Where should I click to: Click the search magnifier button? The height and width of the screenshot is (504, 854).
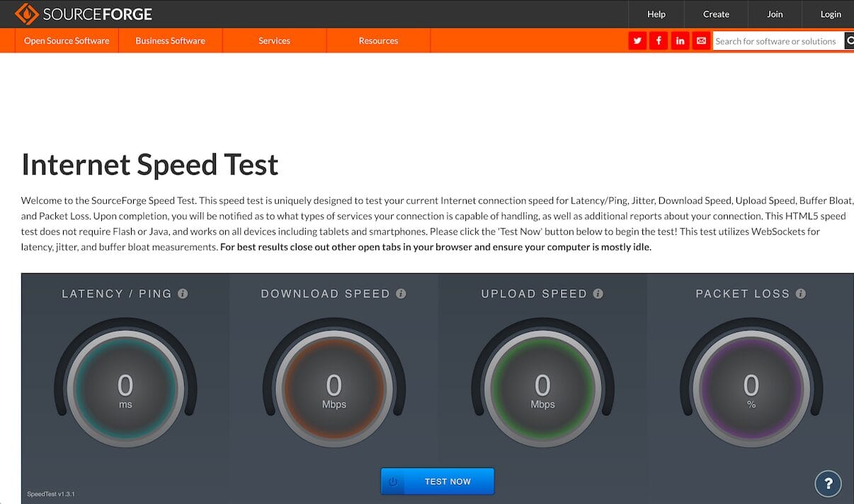tap(849, 41)
